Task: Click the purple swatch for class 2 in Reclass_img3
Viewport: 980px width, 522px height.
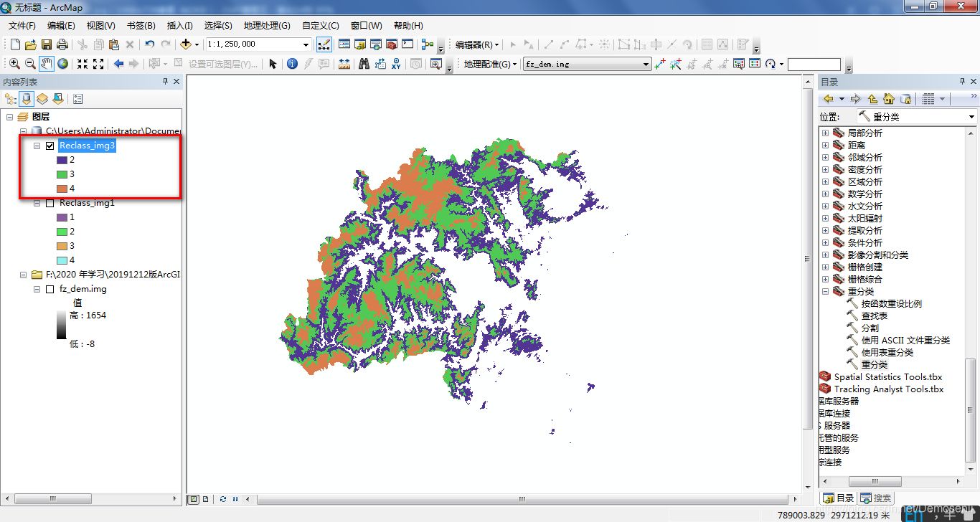Action: pyautogui.click(x=62, y=160)
